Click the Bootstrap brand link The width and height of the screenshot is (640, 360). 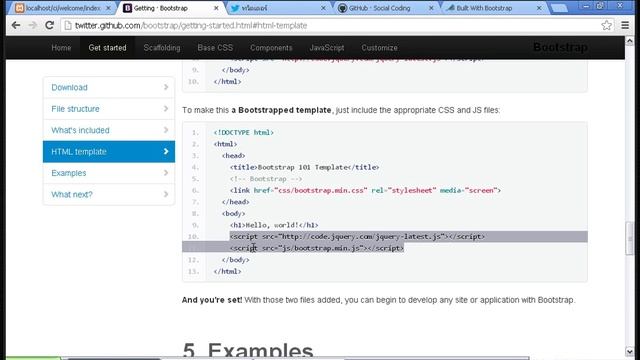point(560,47)
